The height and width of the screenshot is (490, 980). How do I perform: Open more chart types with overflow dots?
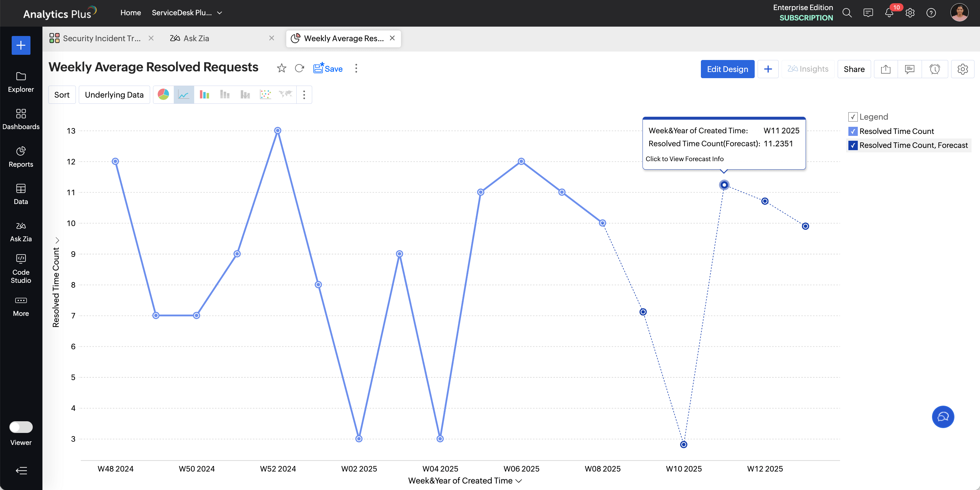coord(304,94)
